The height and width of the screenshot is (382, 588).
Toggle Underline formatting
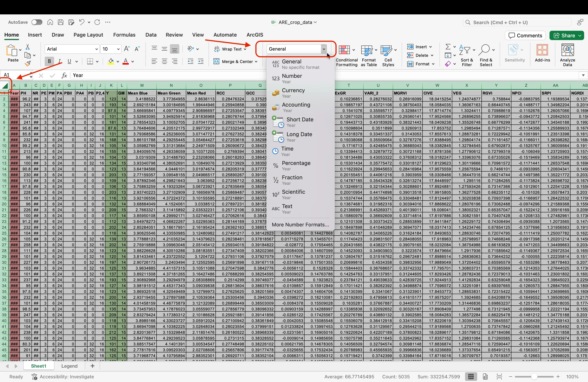click(x=69, y=61)
